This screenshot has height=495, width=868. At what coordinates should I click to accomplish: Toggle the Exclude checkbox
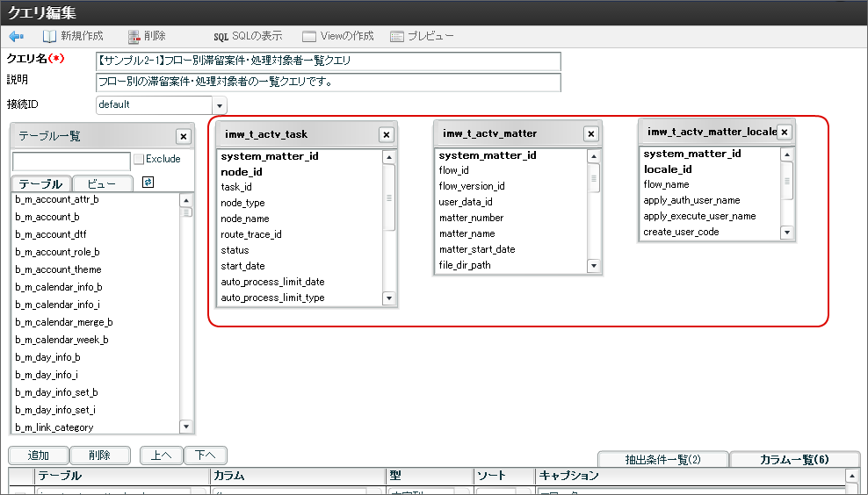coord(139,159)
